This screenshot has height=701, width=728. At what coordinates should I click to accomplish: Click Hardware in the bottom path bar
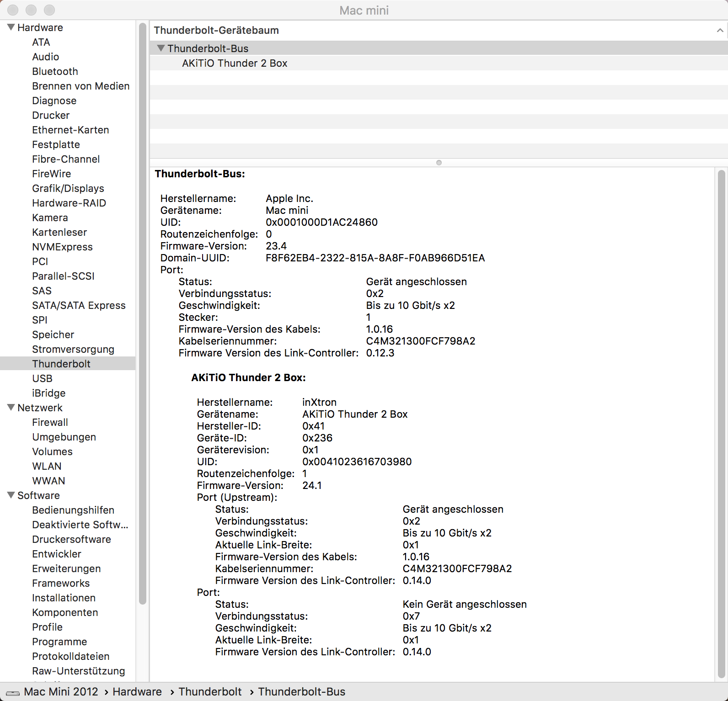[137, 692]
